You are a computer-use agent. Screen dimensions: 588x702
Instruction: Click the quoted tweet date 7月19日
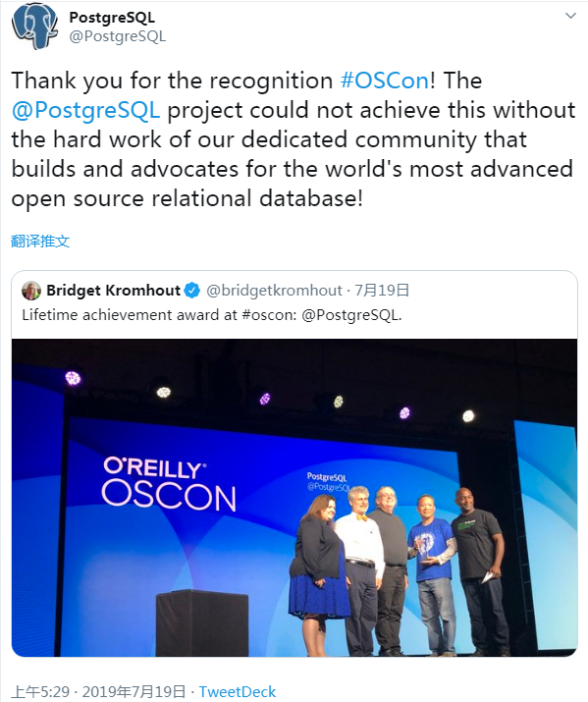click(382, 291)
